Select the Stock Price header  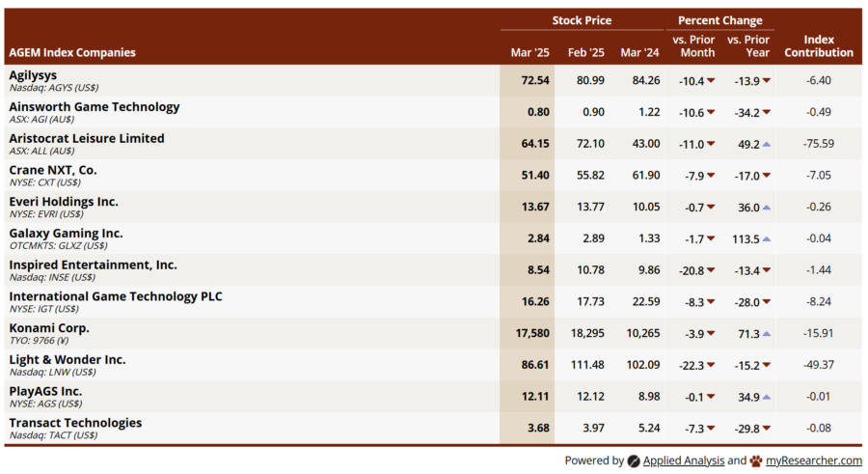[x=582, y=20]
